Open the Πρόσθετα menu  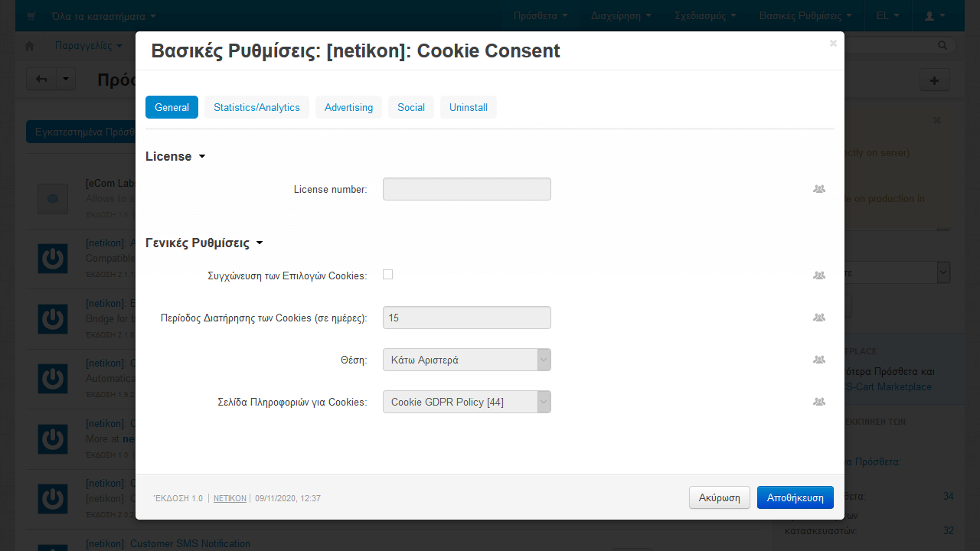tap(541, 15)
